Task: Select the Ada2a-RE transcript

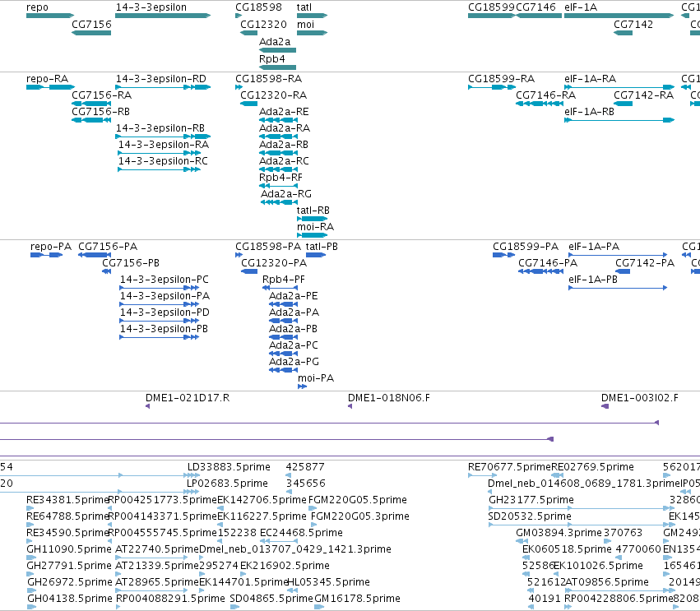Action: tap(279, 120)
